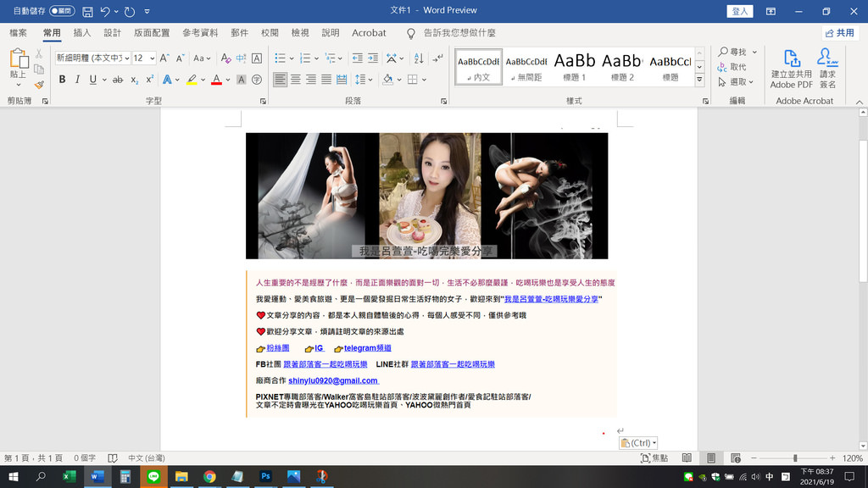The width and height of the screenshot is (868, 488).
Task: Click the Copy icon in clipboard group
Action: tap(39, 69)
